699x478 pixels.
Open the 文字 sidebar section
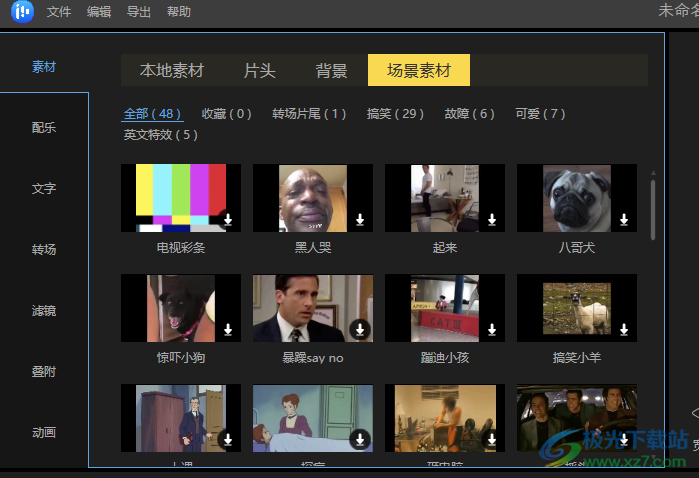[44, 188]
